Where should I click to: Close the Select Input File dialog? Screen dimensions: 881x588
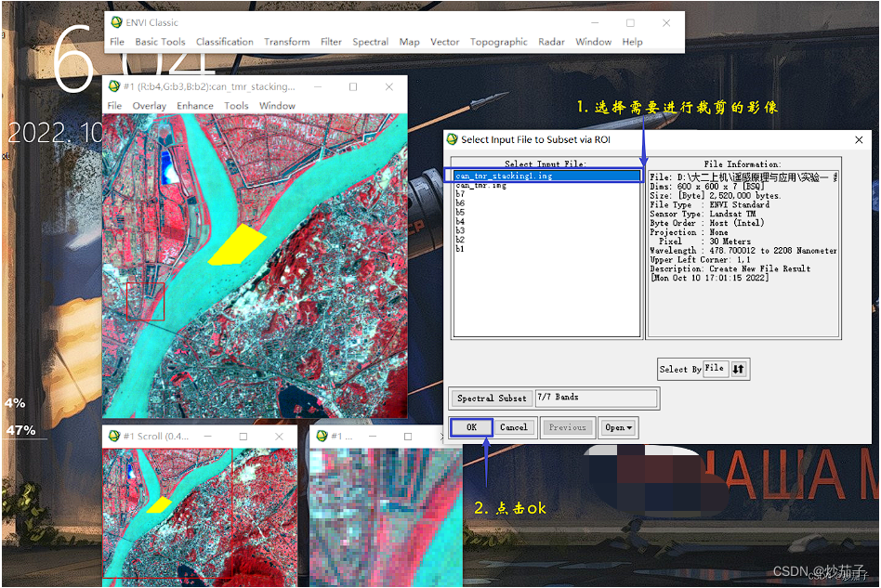coord(859,140)
